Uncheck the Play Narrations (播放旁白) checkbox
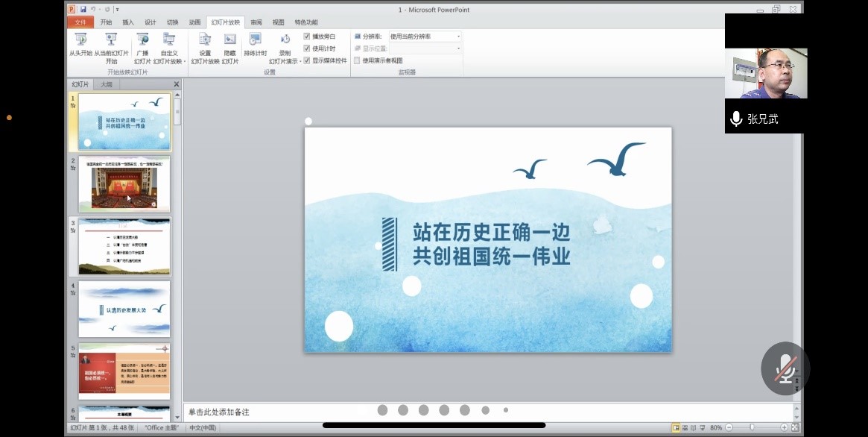 pyautogui.click(x=307, y=37)
